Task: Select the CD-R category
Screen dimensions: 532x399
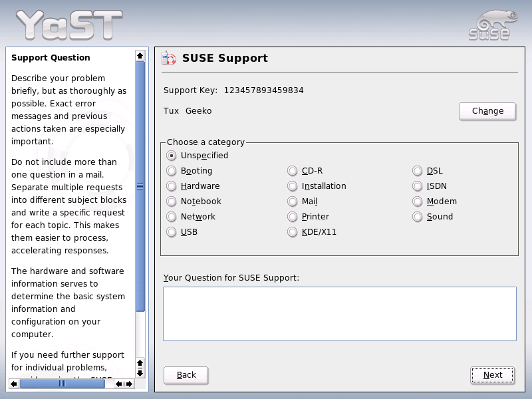Action: click(x=292, y=171)
